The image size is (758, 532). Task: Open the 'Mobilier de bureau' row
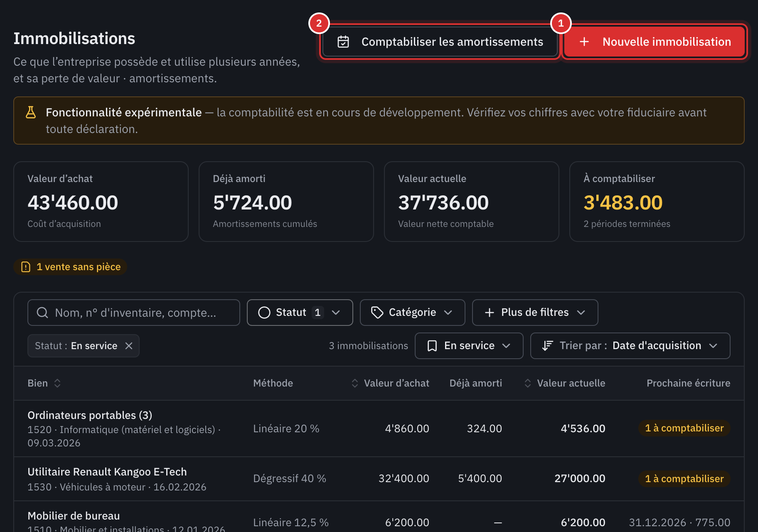point(379,517)
